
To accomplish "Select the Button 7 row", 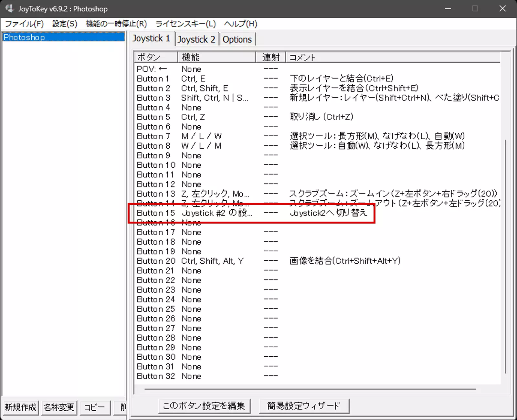I will 318,136.
